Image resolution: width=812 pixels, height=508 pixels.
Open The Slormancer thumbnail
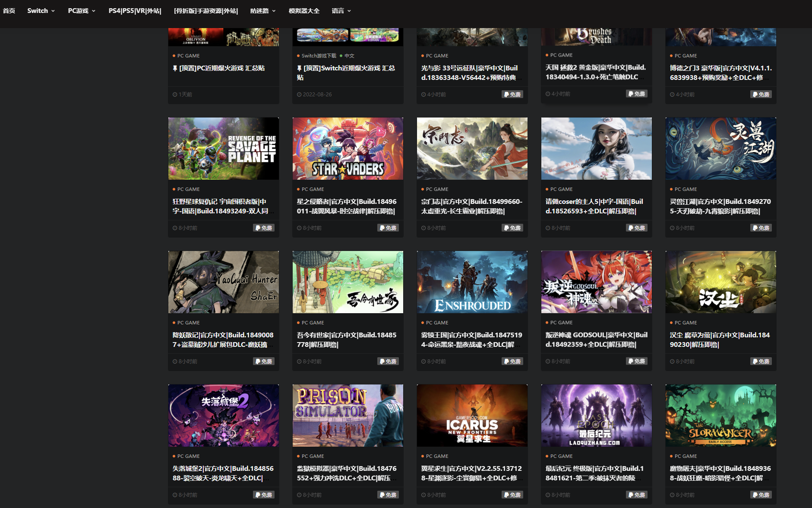pyautogui.click(x=721, y=416)
